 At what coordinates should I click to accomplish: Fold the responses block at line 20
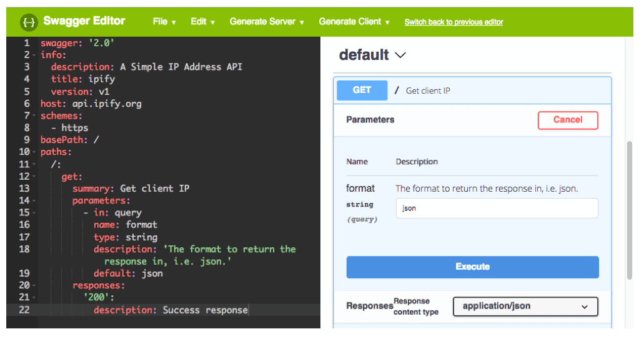coord(34,286)
